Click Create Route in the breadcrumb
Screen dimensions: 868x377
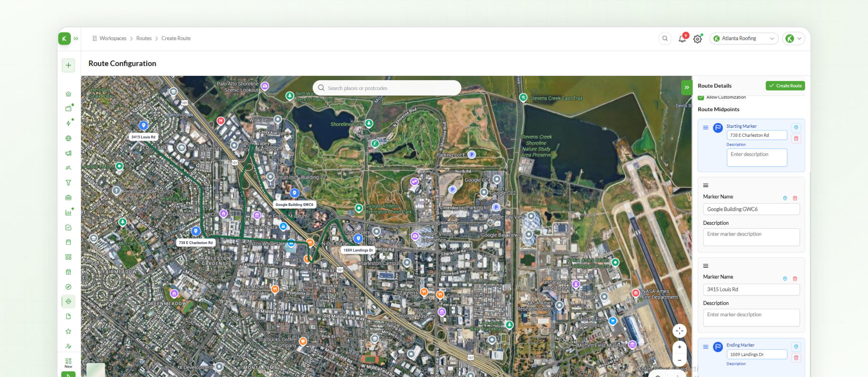pyautogui.click(x=176, y=39)
